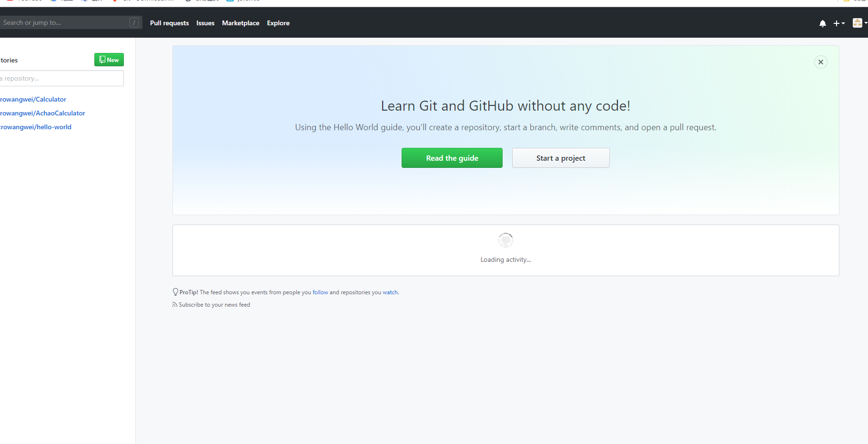Open the user avatar menu
Screen dimensions: 868x444
(x=859, y=23)
